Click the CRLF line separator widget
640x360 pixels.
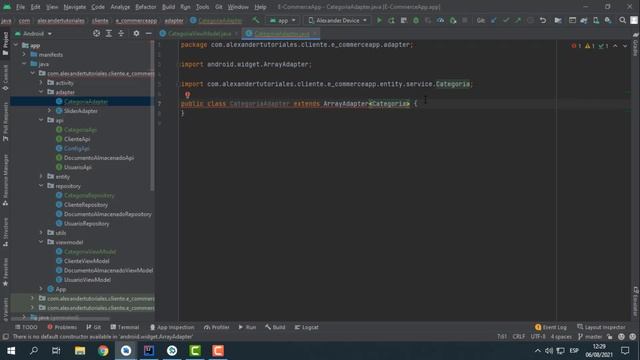[x=519, y=337]
